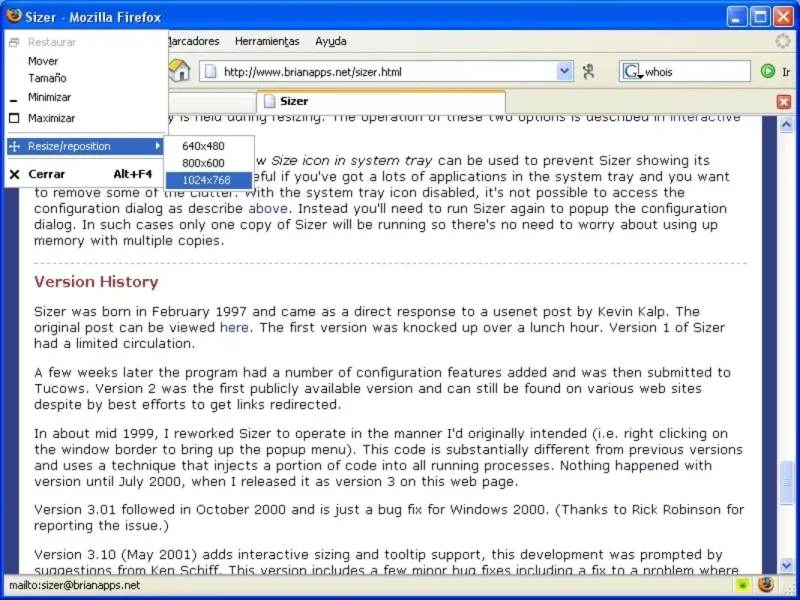Screen dimensions: 800x600
Task: Open the Google search engine selector
Action: coord(632,71)
